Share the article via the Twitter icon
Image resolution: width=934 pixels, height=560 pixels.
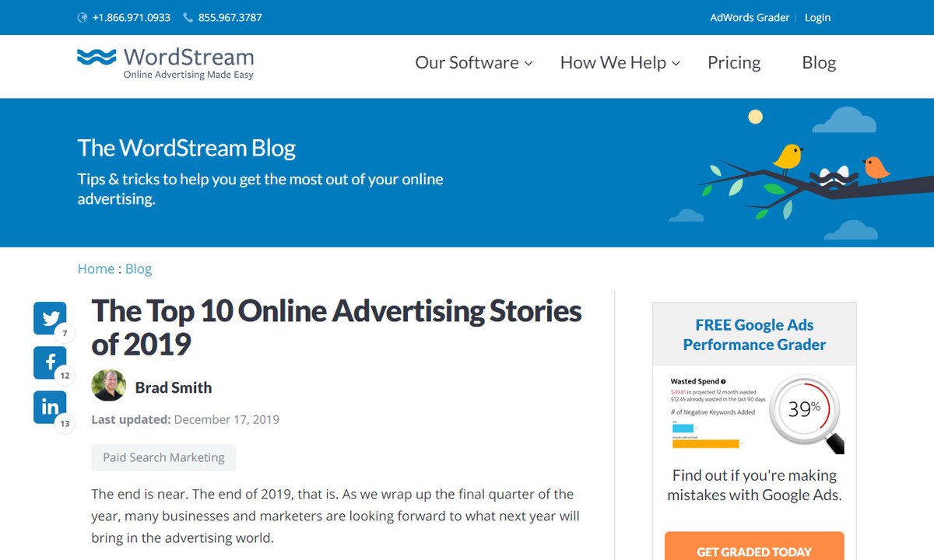coord(50,318)
